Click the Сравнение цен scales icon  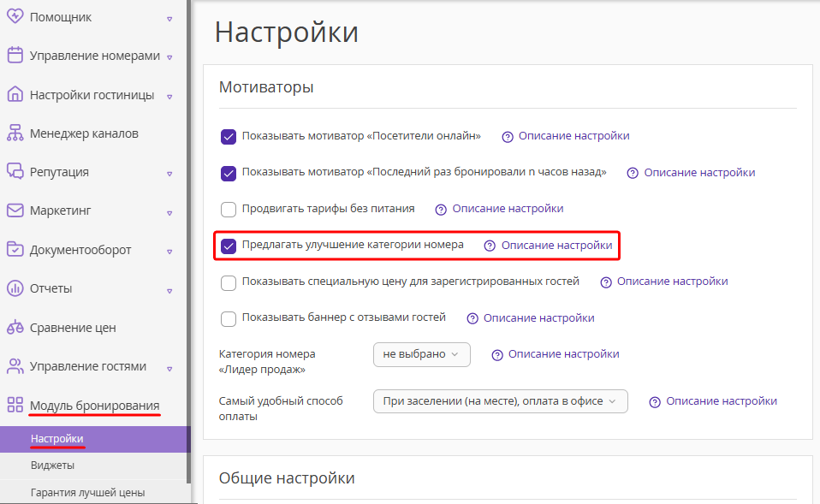(15, 327)
